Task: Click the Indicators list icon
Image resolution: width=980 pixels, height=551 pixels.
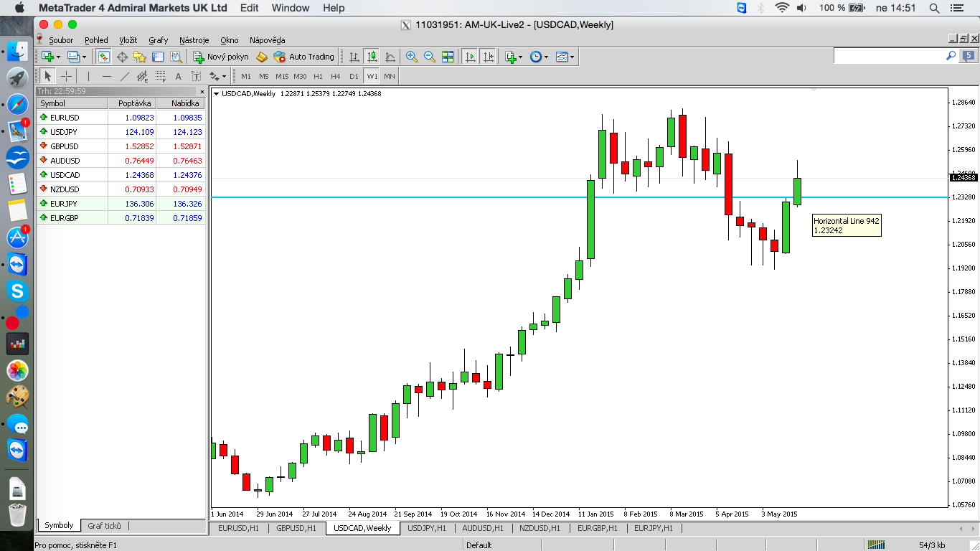Action: (510, 57)
